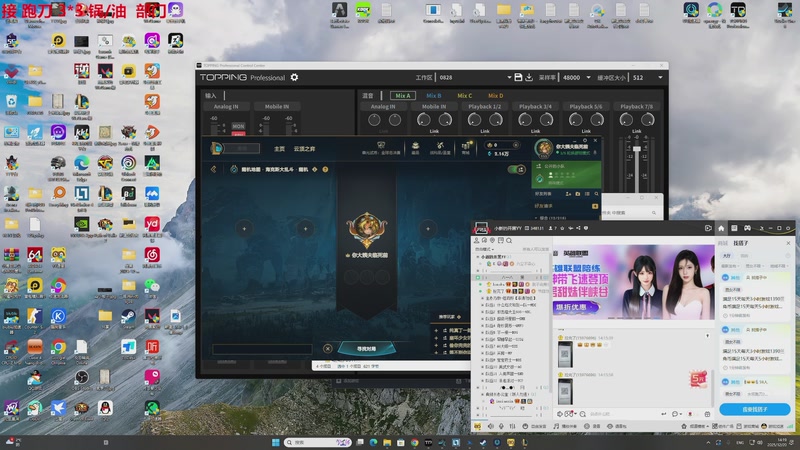
Task: Click the League client back arrow
Action: click(x=214, y=169)
